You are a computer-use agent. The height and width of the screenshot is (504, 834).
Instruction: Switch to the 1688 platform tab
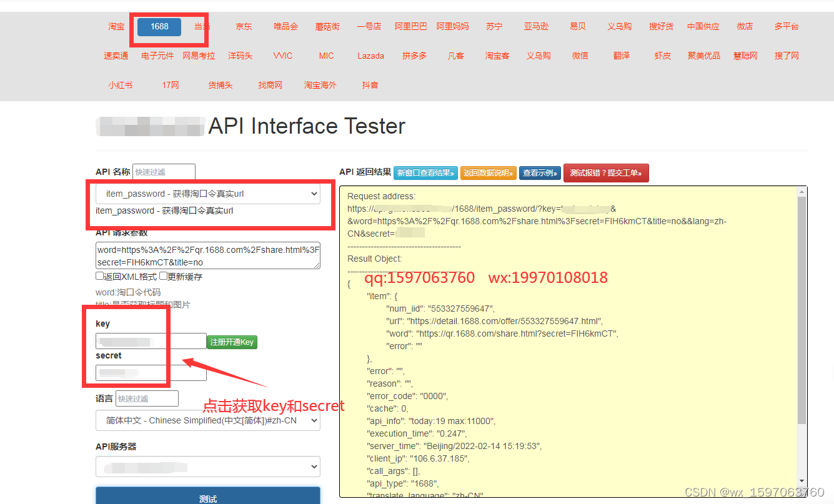pos(159,26)
